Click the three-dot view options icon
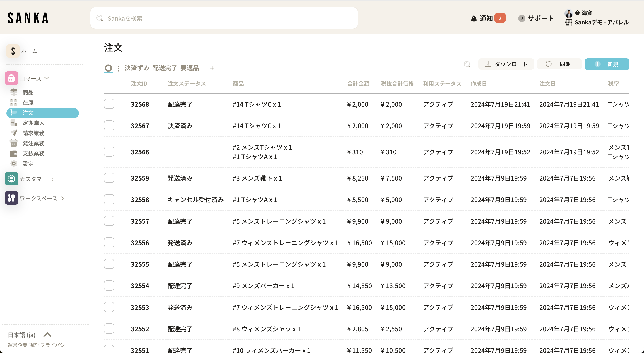644x353 pixels. [119, 68]
